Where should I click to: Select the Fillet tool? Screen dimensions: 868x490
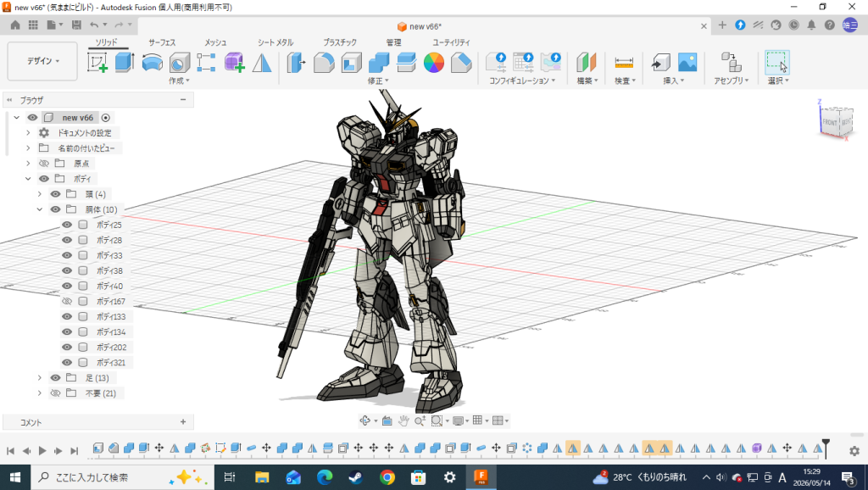[324, 63]
